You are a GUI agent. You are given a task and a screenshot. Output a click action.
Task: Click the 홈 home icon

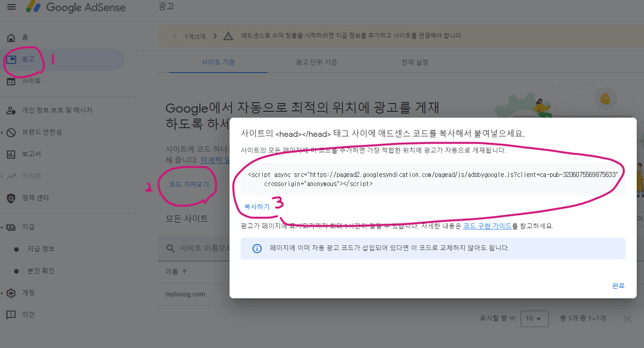[x=11, y=37]
